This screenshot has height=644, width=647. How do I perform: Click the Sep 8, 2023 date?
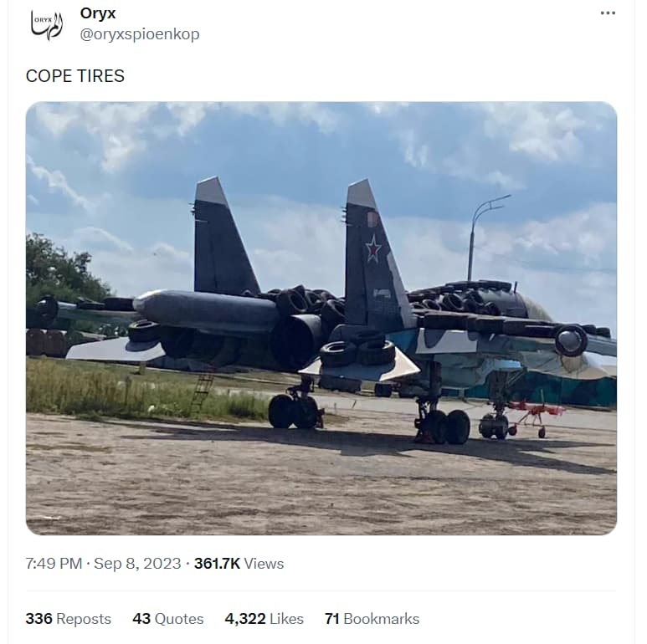(x=137, y=563)
